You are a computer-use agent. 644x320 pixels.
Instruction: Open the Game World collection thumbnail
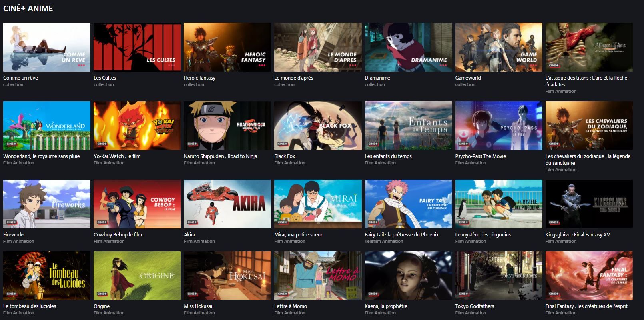(x=498, y=47)
